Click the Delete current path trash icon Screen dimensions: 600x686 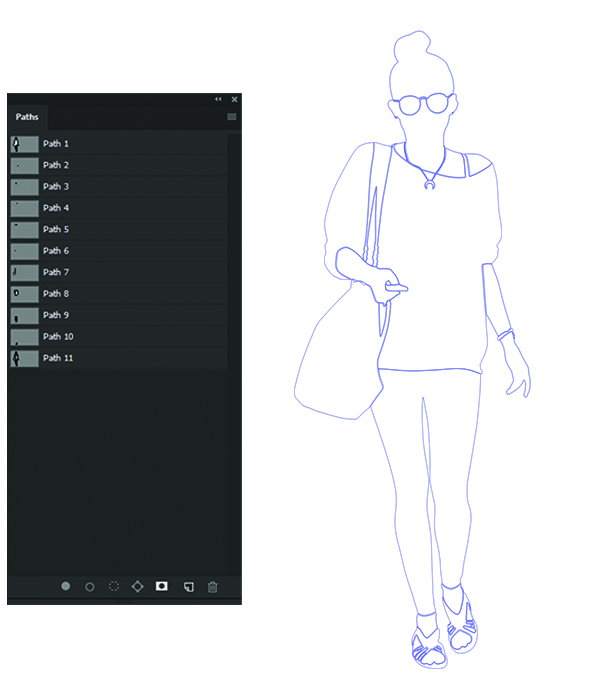pos(212,587)
